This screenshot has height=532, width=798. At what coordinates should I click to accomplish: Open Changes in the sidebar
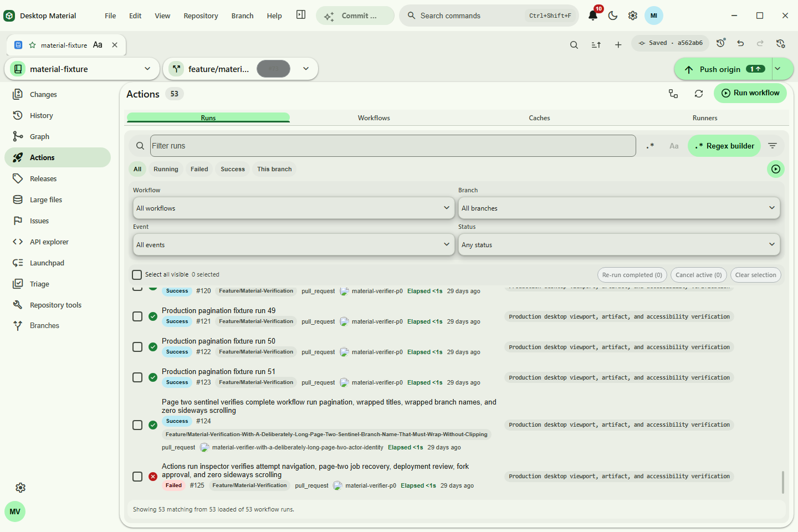pos(58,94)
